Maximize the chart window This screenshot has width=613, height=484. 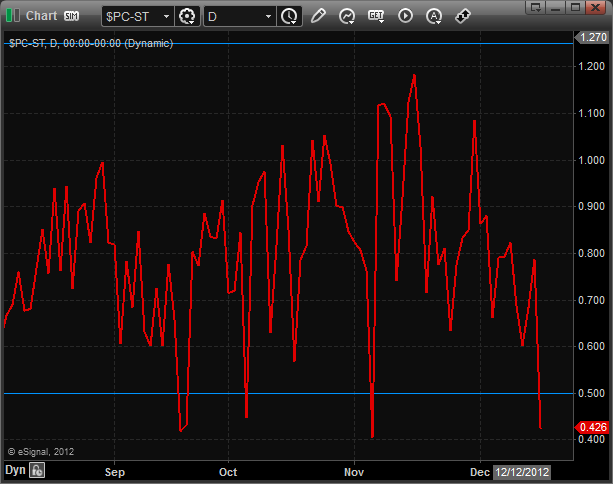pos(575,7)
